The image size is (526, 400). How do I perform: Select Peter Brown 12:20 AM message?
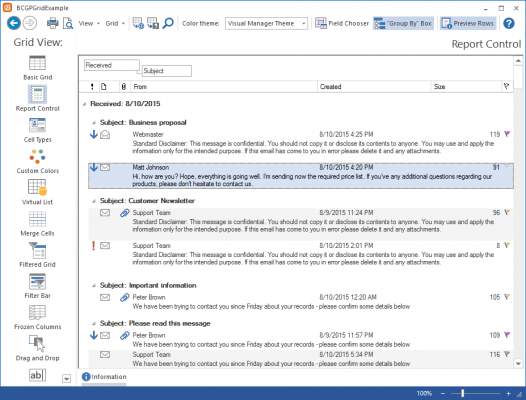click(x=301, y=302)
